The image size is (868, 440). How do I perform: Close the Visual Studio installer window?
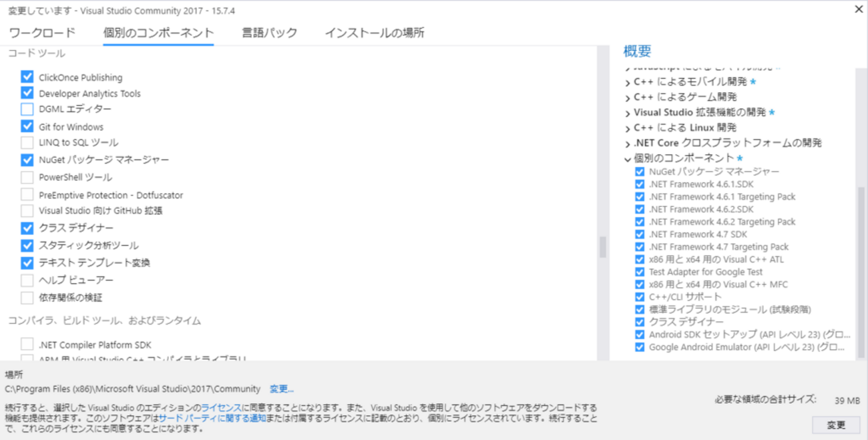(858, 9)
